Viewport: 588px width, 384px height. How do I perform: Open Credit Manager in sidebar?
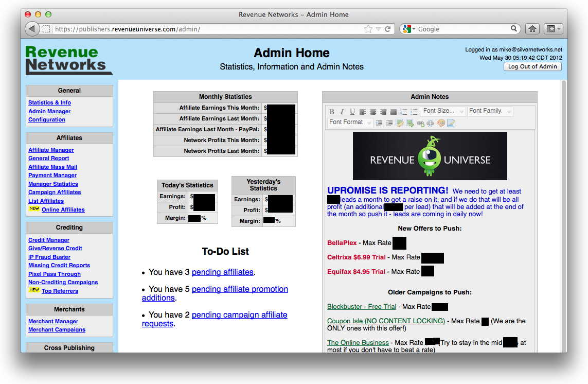pos(49,240)
